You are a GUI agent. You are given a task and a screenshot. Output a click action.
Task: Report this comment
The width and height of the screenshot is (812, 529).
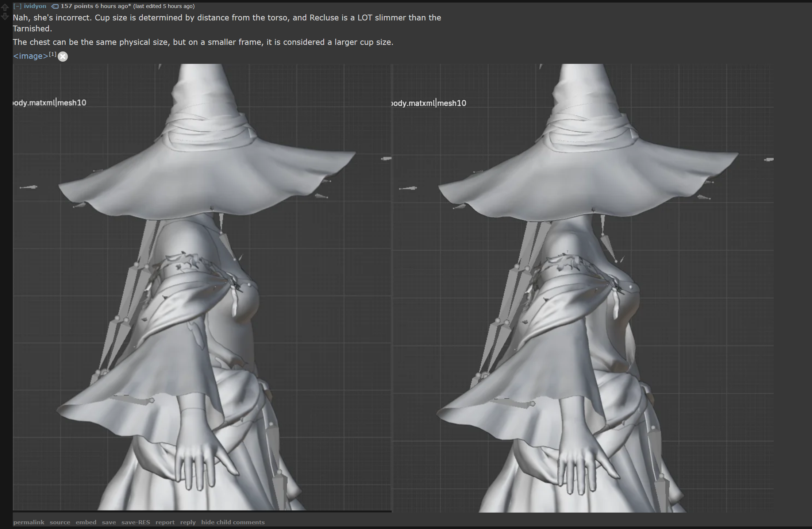pos(165,522)
